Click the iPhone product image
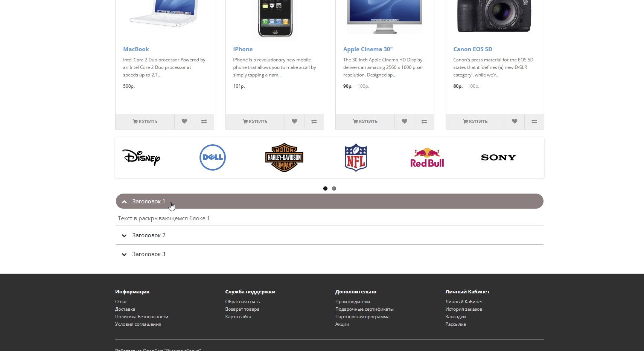The width and height of the screenshot is (644, 351). click(x=275, y=18)
